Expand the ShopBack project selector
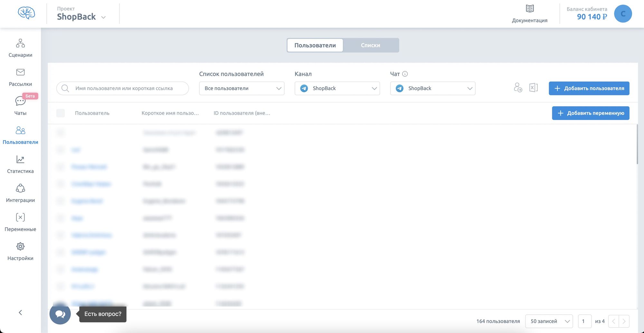 tap(81, 17)
